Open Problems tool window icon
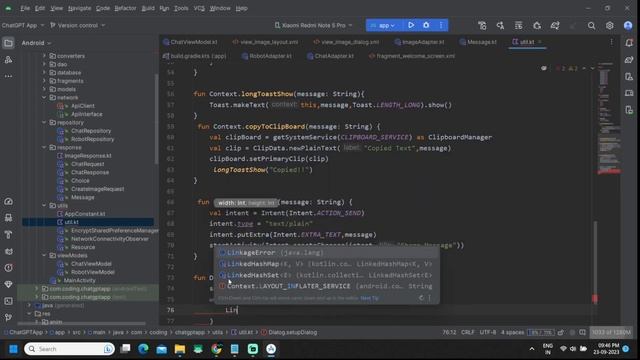The image size is (640, 360). 8,268
